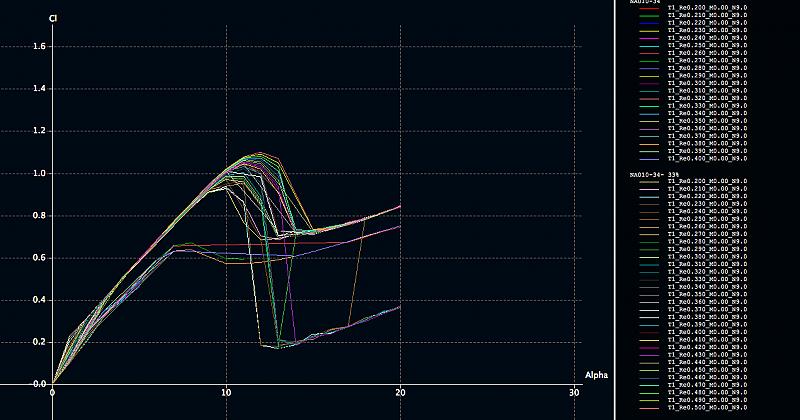Image resolution: width=800 pixels, height=420 pixels.
Task: Pick the T1_Re0.410_M0.00_N9.0 polar label
Action: [x=707, y=339]
